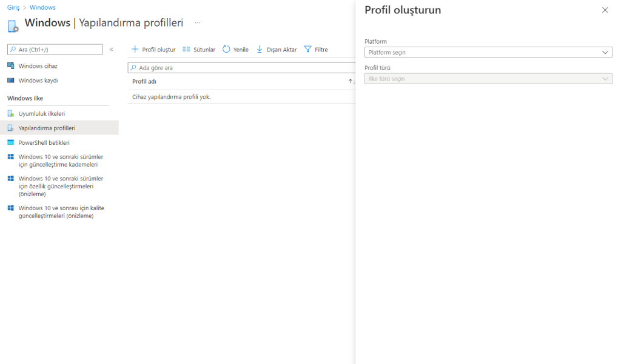The height and width of the screenshot is (364, 621).
Task: Select Windows kaydı in the sidebar
Action: click(x=38, y=81)
